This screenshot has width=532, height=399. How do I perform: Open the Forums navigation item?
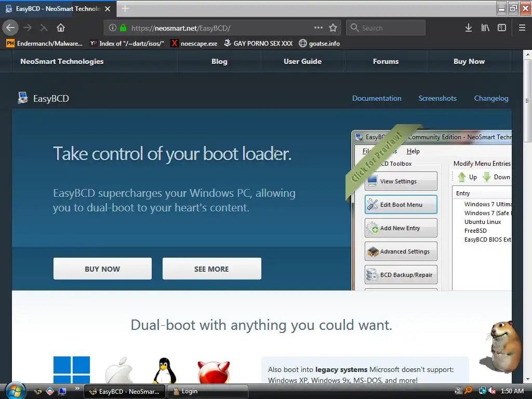click(x=386, y=61)
